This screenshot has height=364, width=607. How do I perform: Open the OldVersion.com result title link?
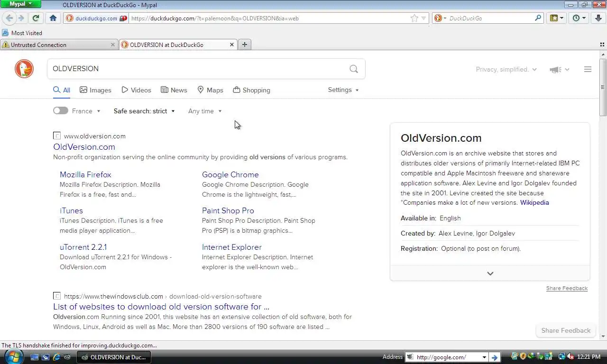click(84, 147)
